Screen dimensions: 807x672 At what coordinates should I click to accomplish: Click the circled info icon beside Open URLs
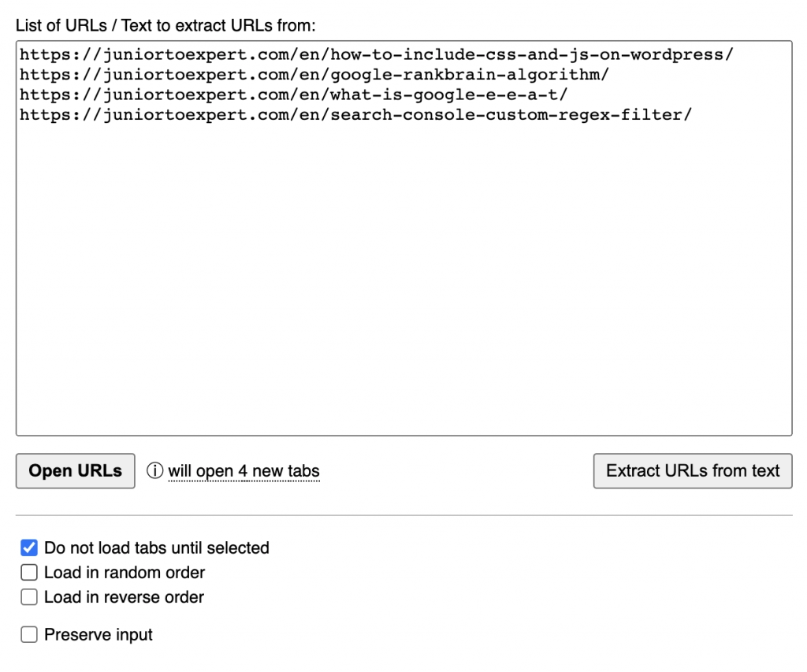point(157,470)
